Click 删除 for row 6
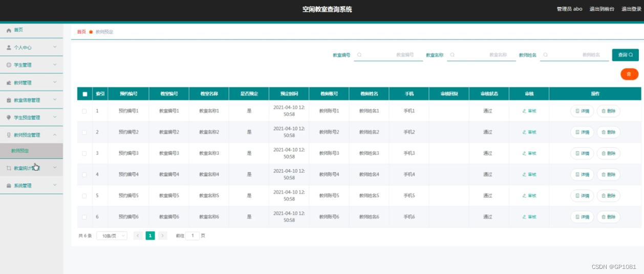This screenshot has width=644, height=274. click(x=608, y=217)
